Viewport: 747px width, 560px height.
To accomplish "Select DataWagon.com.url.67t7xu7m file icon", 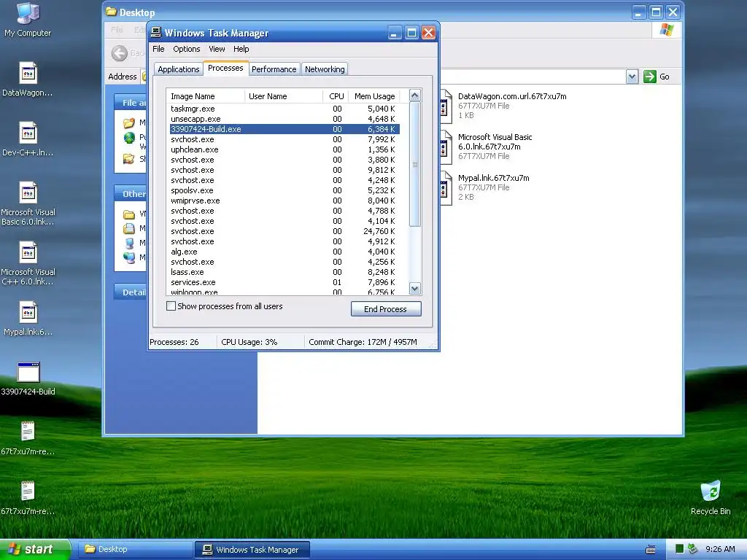I will [446, 105].
